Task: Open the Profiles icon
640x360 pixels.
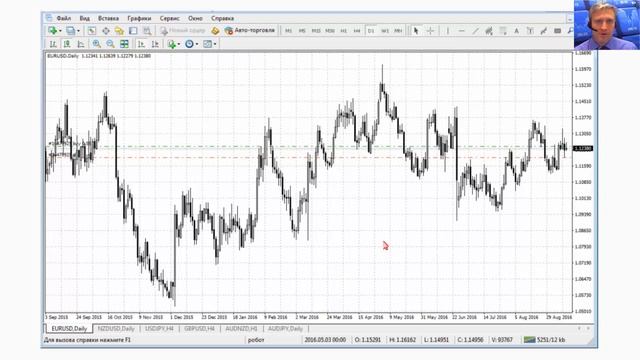Action: click(x=71, y=31)
